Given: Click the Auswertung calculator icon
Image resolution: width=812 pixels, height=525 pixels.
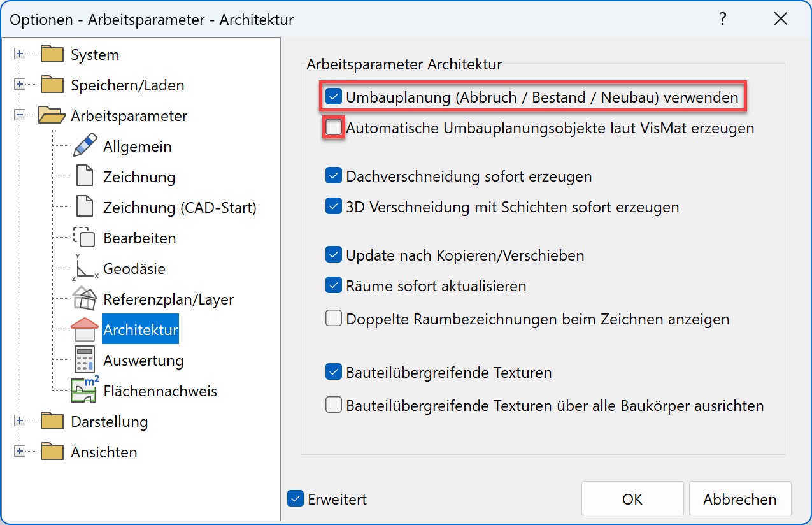Looking at the screenshot, I should [85, 360].
